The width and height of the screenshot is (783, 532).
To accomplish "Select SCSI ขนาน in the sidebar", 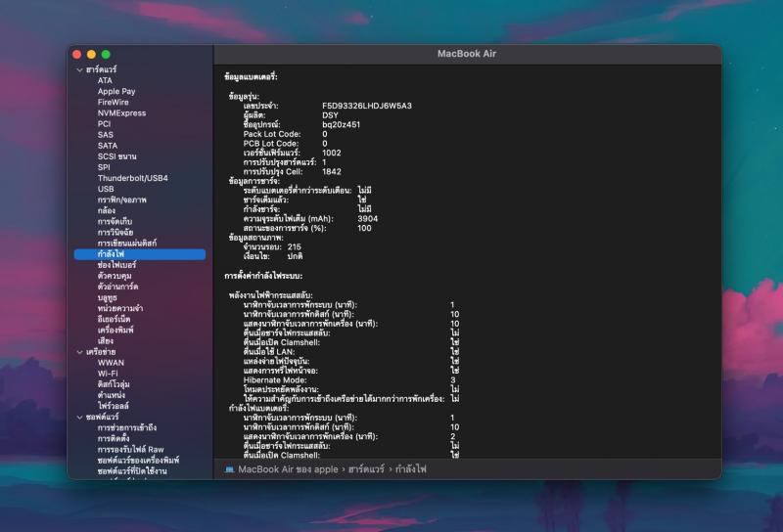I will [116, 156].
